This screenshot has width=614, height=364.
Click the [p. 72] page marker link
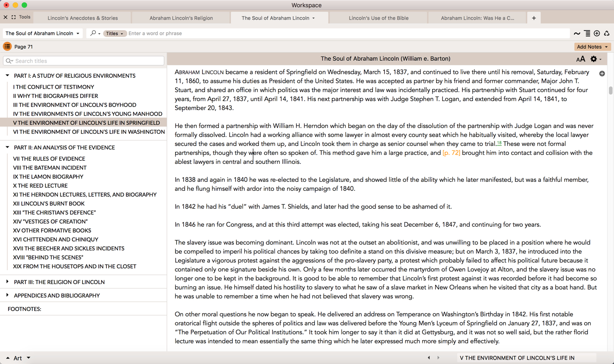click(x=451, y=153)
